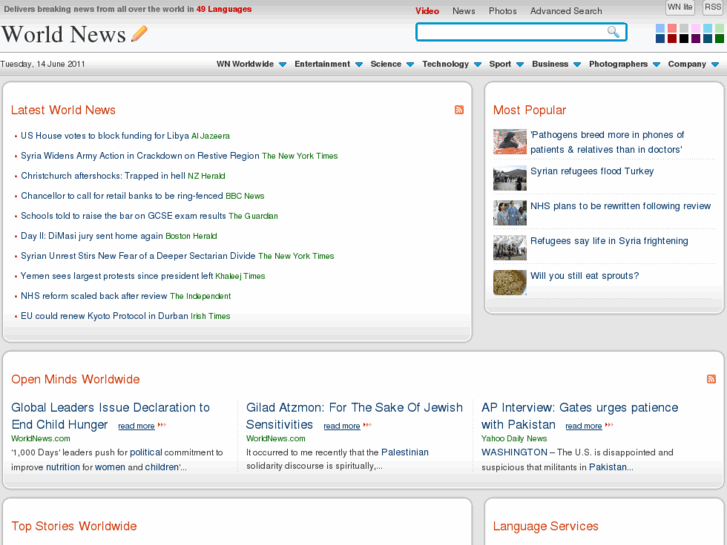Open the sprouts story thumbnail
Image resolution: width=727 pixels, height=545 pixels.
tap(510, 282)
